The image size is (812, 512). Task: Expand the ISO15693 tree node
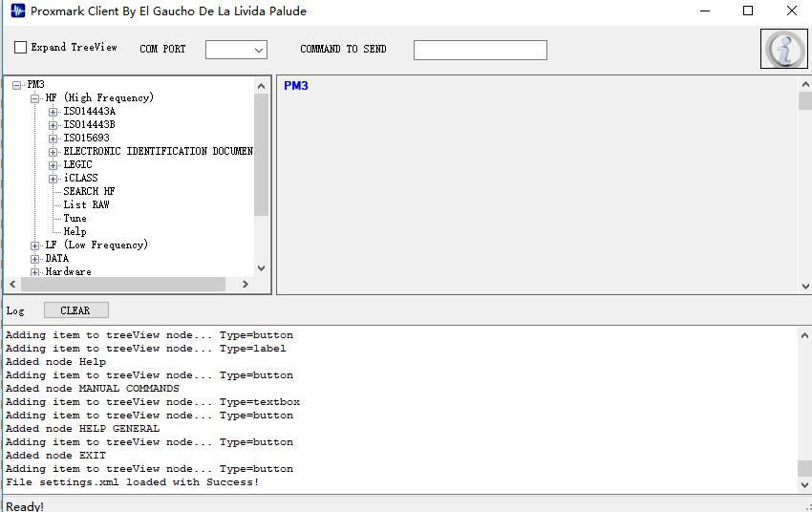click(53, 139)
